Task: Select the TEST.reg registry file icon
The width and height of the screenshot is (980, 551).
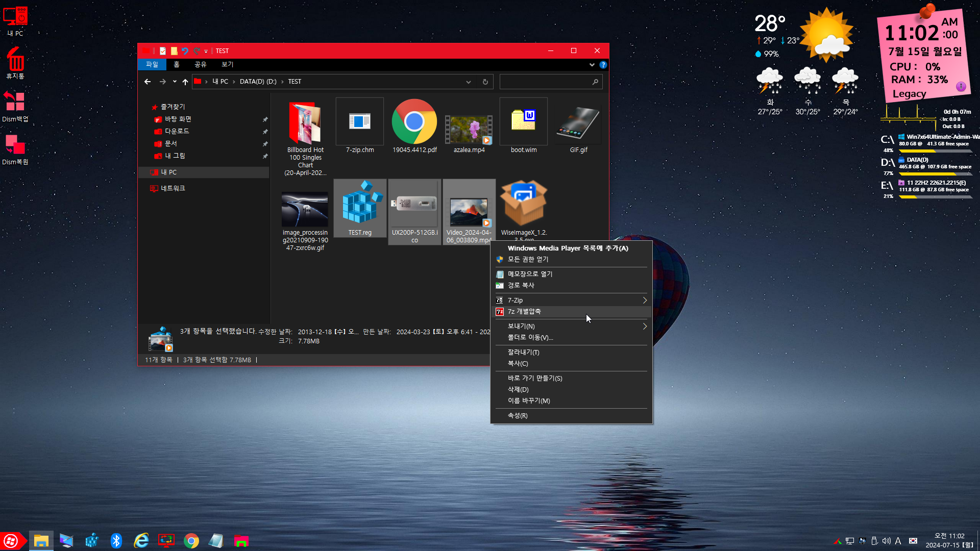Action: (x=360, y=203)
